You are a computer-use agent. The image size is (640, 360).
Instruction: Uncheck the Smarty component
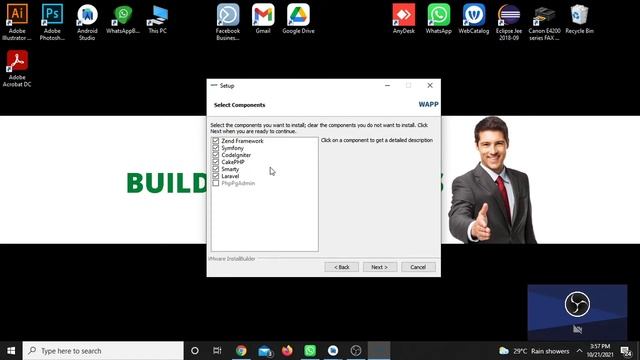[216, 169]
